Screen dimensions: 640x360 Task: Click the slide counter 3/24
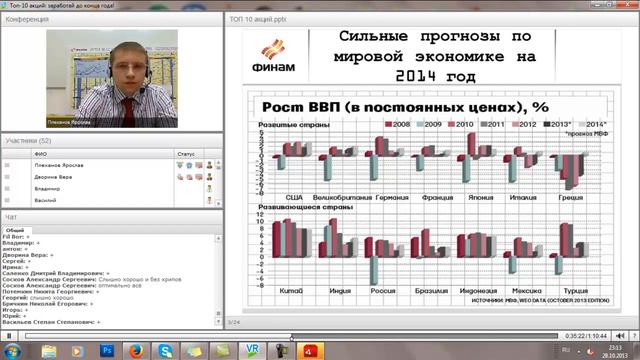(x=233, y=322)
